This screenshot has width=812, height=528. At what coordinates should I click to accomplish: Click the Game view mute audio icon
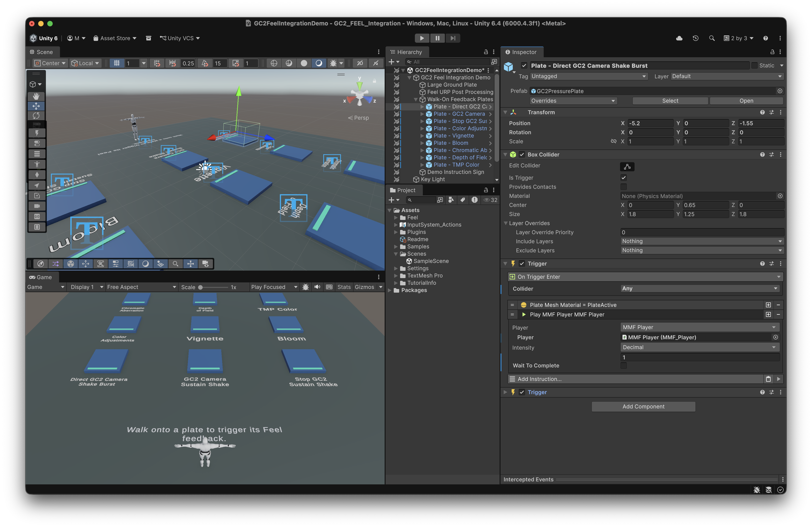tap(317, 287)
